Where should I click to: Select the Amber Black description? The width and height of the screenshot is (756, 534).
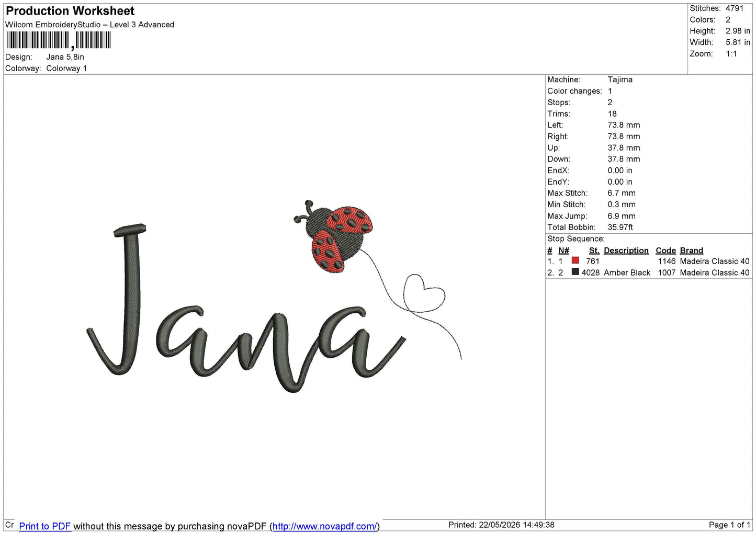point(627,272)
